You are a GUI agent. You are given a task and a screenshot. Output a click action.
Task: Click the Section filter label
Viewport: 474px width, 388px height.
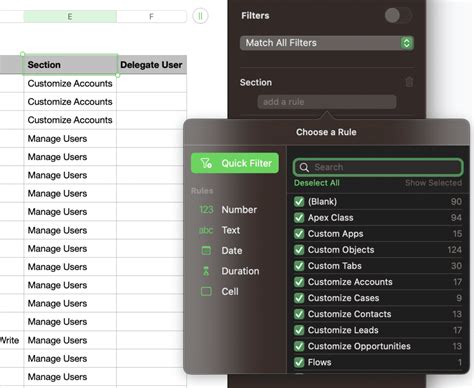coord(256,82)
